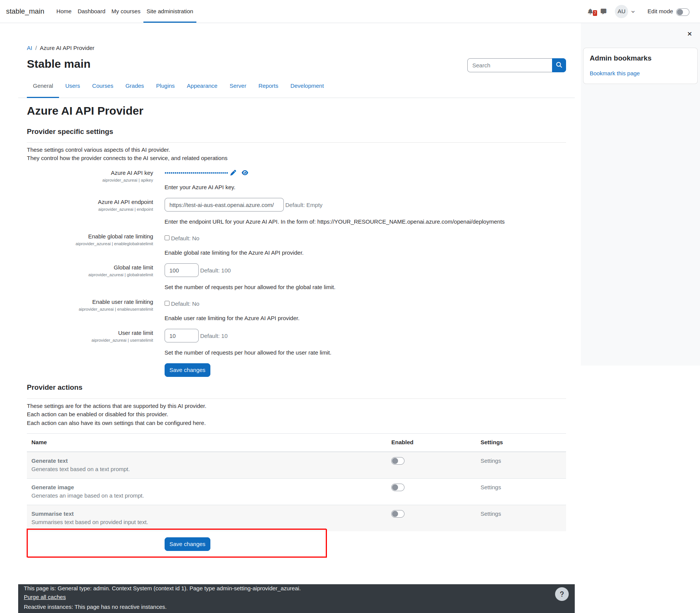Image resolution: width=700 pixels, height=613 pixels.
Task: Switch to the Appearance tab
Action: pos(202,86)
